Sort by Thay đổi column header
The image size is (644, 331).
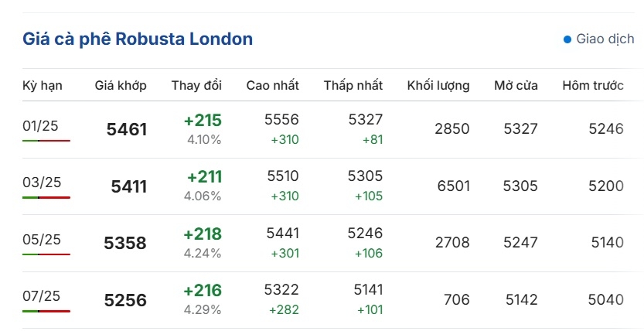[196, 85]
